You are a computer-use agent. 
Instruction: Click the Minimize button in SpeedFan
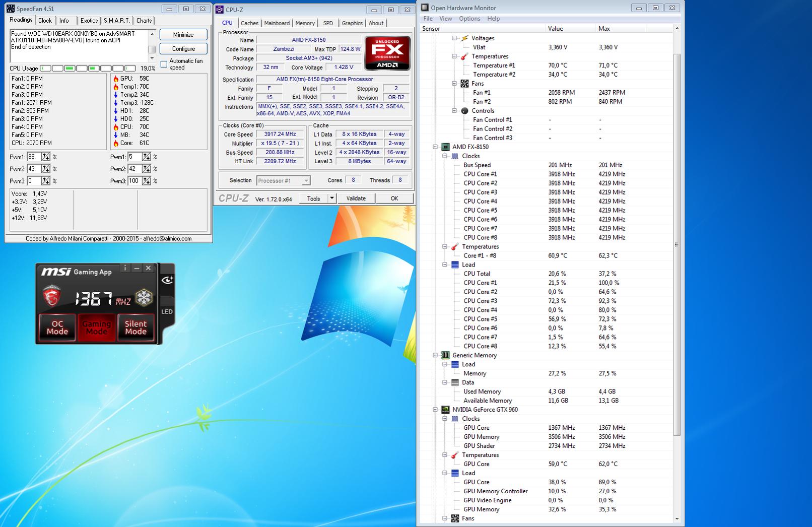pyautogui.click(x=183, y=35)
